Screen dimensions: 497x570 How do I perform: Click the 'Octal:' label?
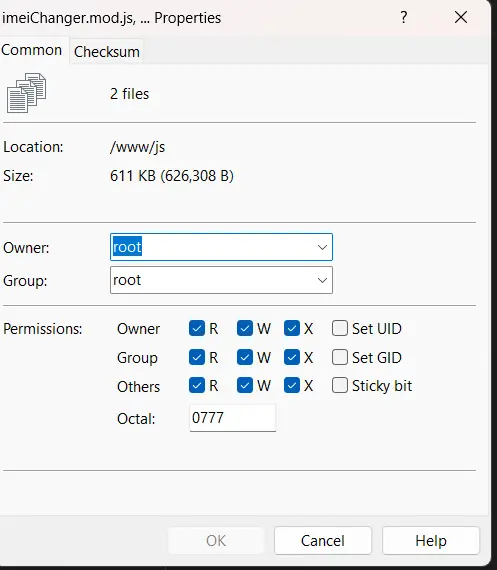[136, 419]
